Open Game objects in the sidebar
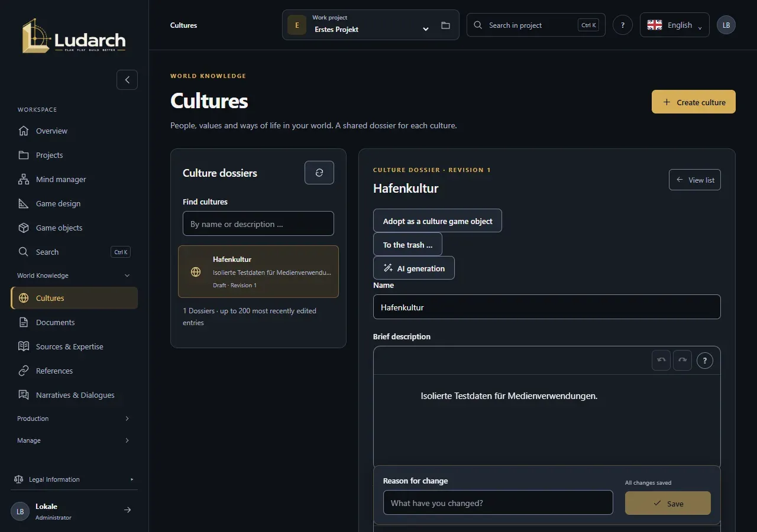This screenshot has width=757, height=532. point(74,228)
